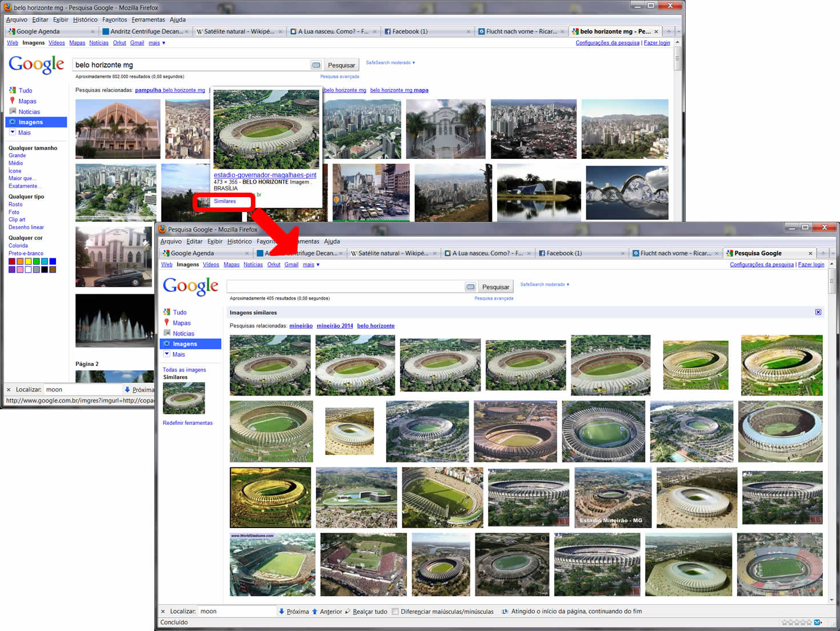This screenshot has height=631, width=840.
Task: Close the Pesquisa Google tab in front window
Action: click(x=810, y=253)
